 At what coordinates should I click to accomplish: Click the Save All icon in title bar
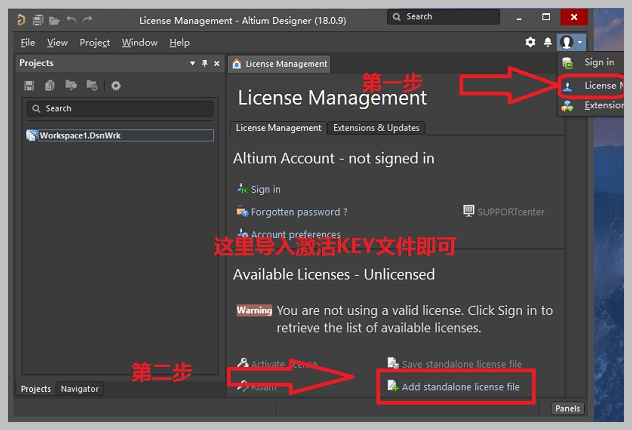[38, 20]
